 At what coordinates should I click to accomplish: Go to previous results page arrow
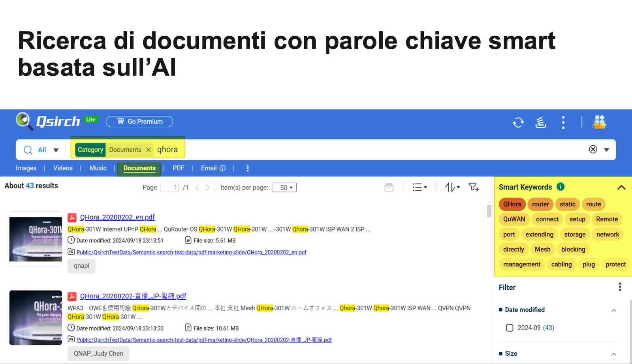click(x=197, y=188)
